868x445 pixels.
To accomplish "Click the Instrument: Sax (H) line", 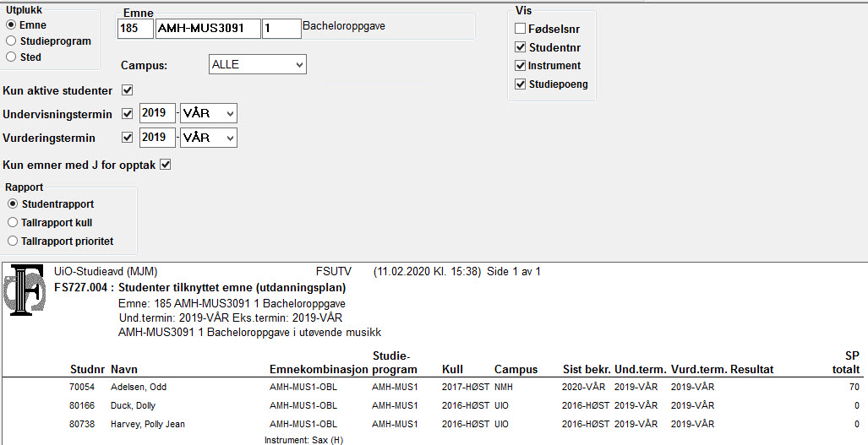I will point(304,441).
